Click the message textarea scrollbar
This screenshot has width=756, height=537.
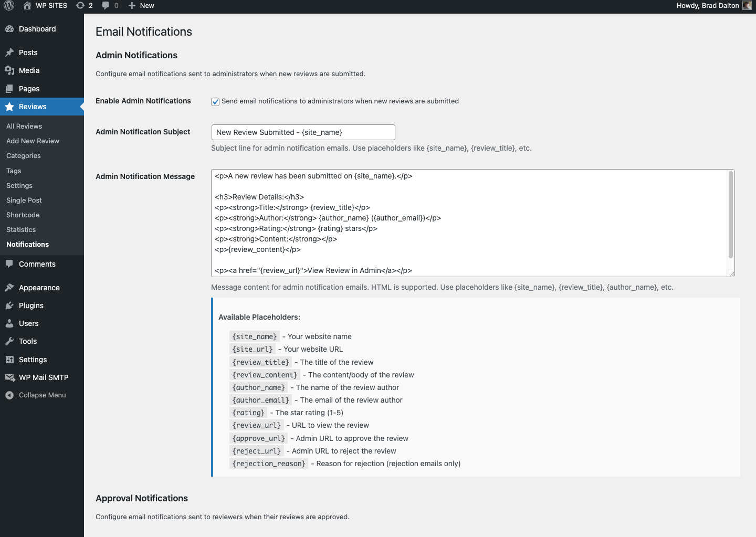coord(730,215)
